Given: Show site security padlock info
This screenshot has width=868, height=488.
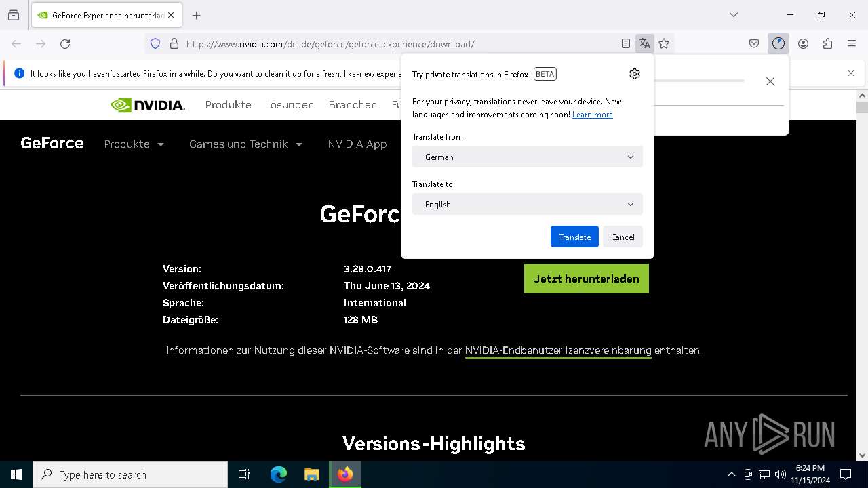Looking at the screenshot, I should pyautogui.click(x=174, y=43).
